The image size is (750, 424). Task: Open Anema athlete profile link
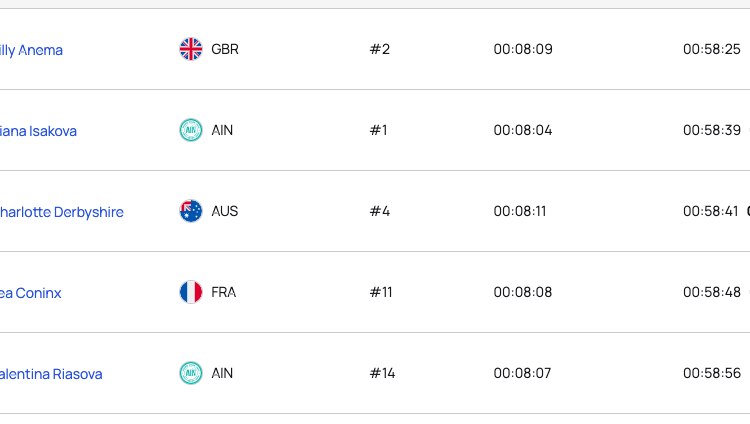[x=31, y=50]
